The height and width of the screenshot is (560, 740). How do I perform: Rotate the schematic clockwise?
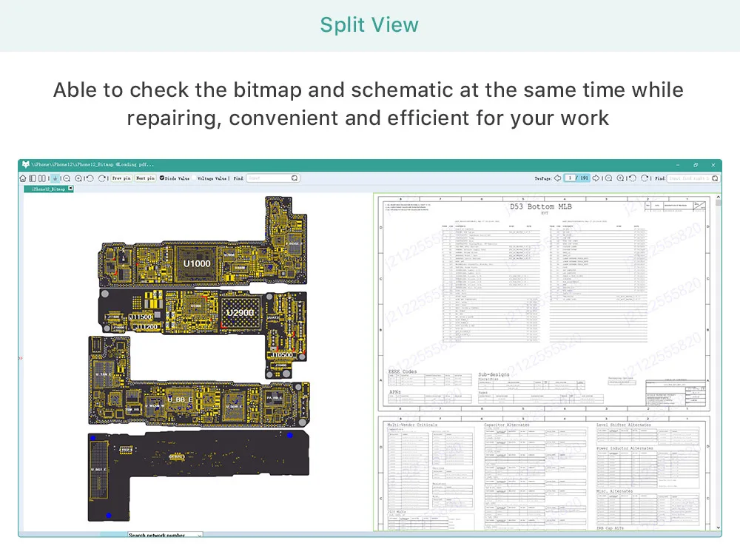pyautogui.click(x=645, y=178)
